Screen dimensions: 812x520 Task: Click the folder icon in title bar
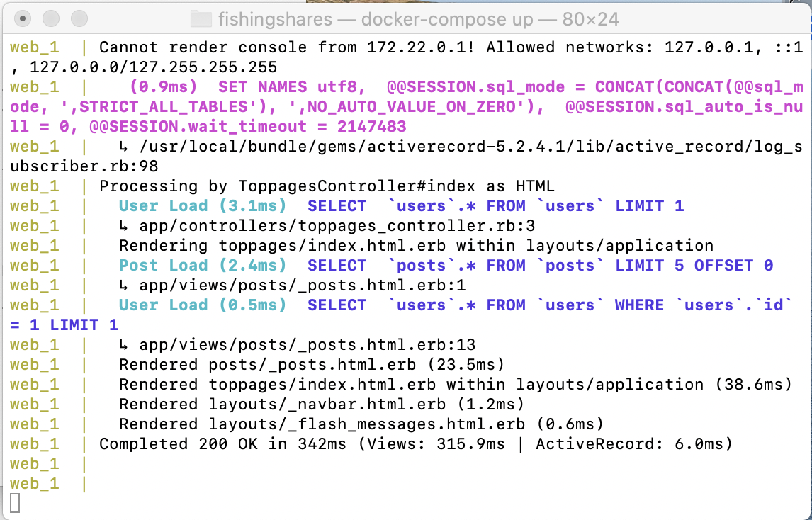pos(201,19)
